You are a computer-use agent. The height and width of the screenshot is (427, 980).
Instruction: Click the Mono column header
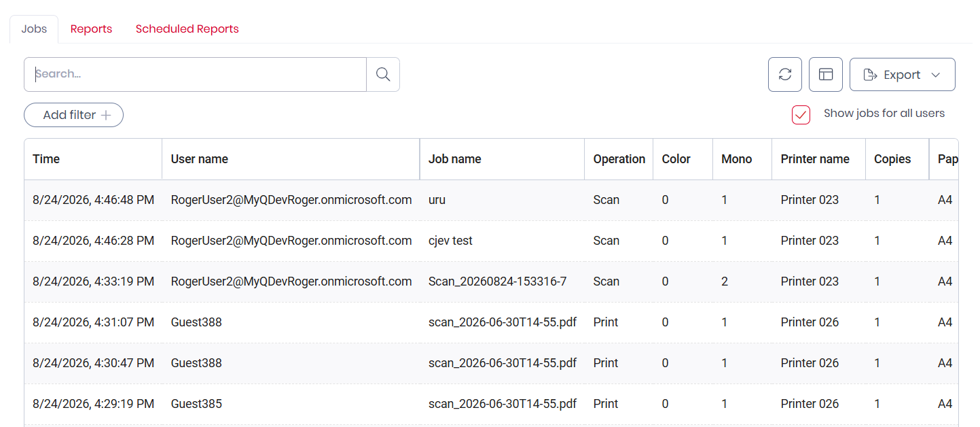click(742, 159)
